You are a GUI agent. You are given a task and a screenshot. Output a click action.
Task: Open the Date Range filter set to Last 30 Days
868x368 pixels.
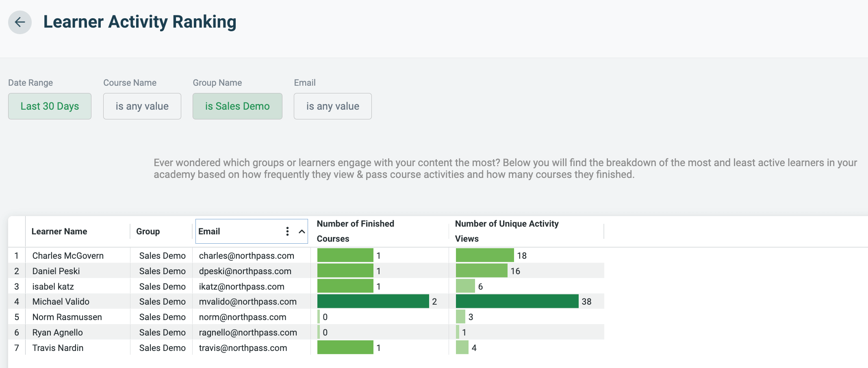(x=50, y=106)
